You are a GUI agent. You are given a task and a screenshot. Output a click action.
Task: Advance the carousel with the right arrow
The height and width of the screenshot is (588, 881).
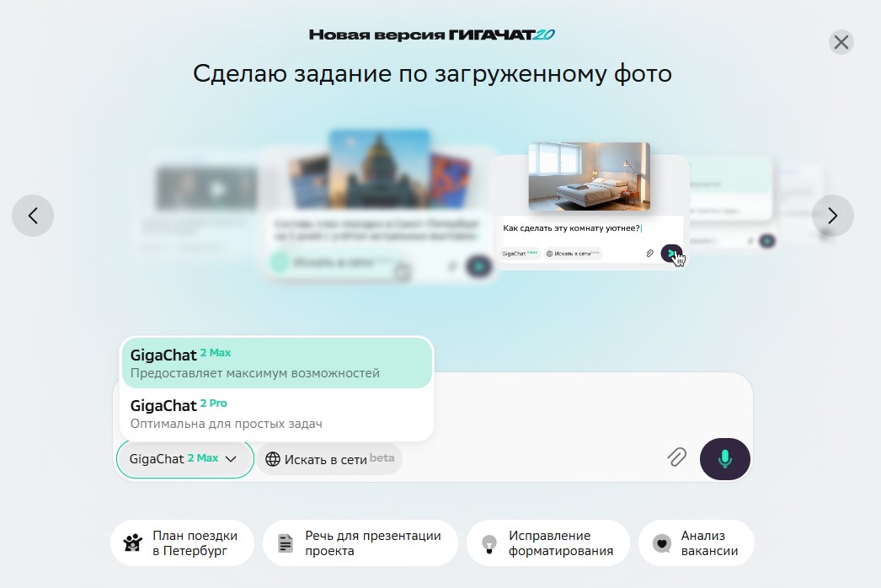(832, 216)
